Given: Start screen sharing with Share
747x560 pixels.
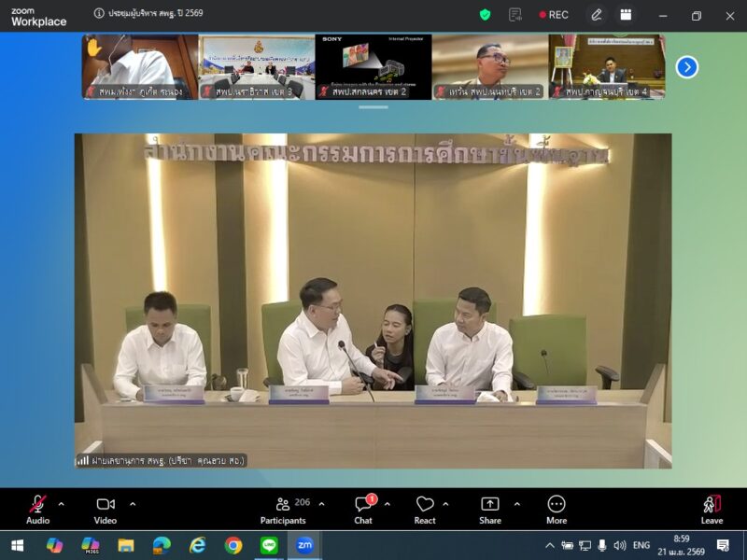Looking at the screenshot, I should pyautogui.click(x=489, y=509).
